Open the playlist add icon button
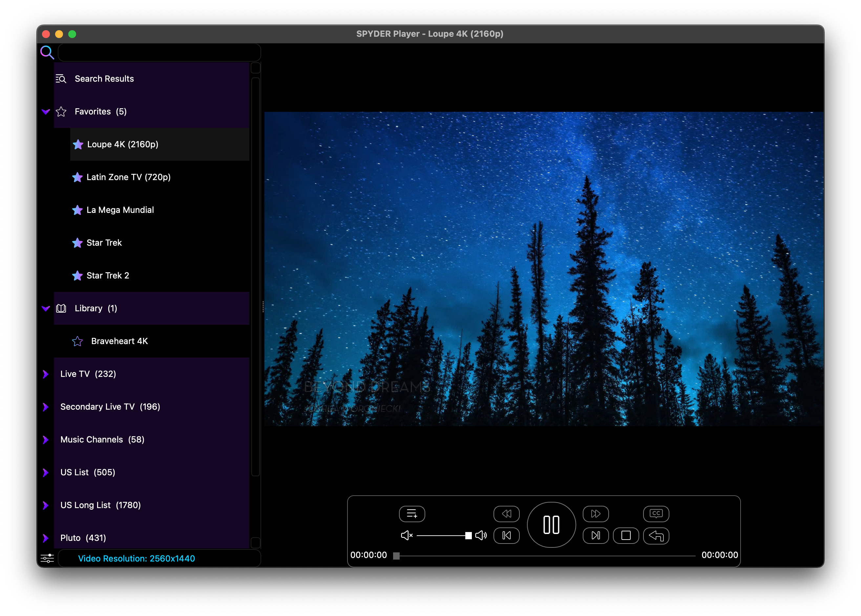The height and width of the screenshot is (616, 861). point(412,514)
